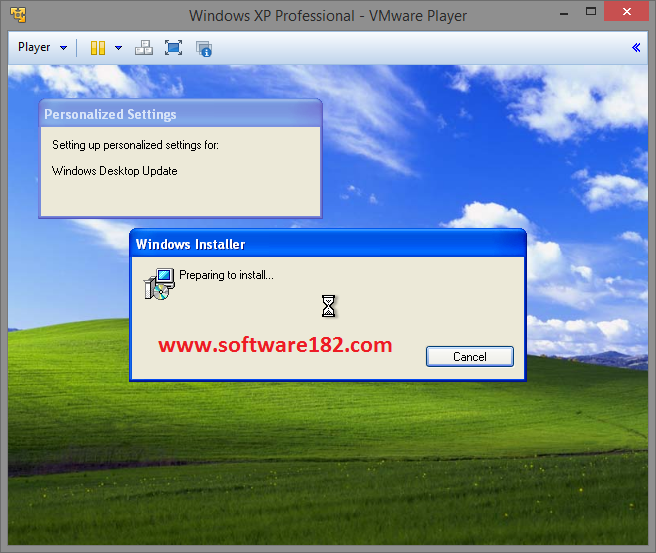Click the Personalized Settings title bar
The image size is (656, 553).
(x=180, y=114)
